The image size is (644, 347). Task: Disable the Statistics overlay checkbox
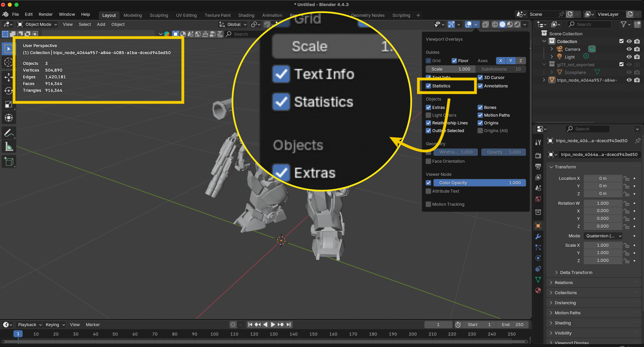(429, 86)
